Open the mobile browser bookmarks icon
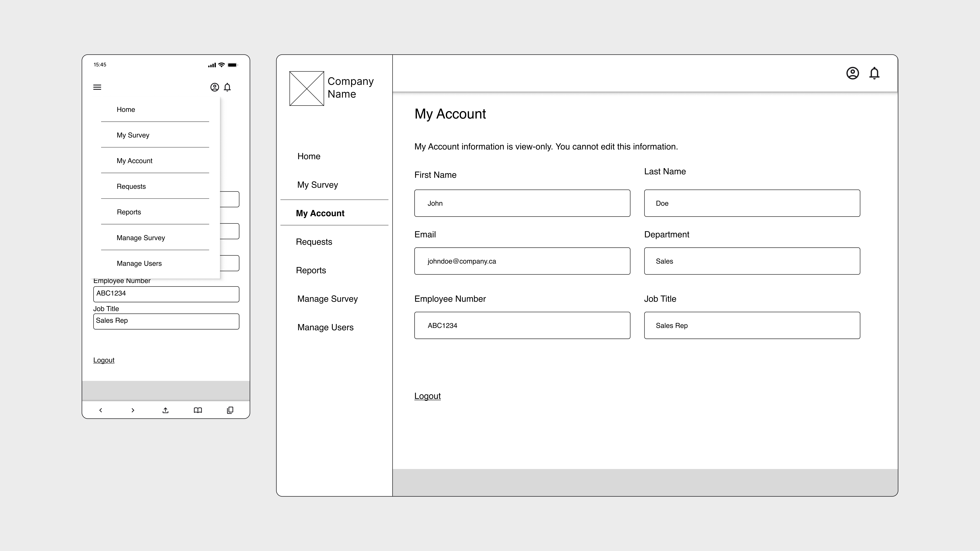980x551 pixels. [x=198, y=410]
